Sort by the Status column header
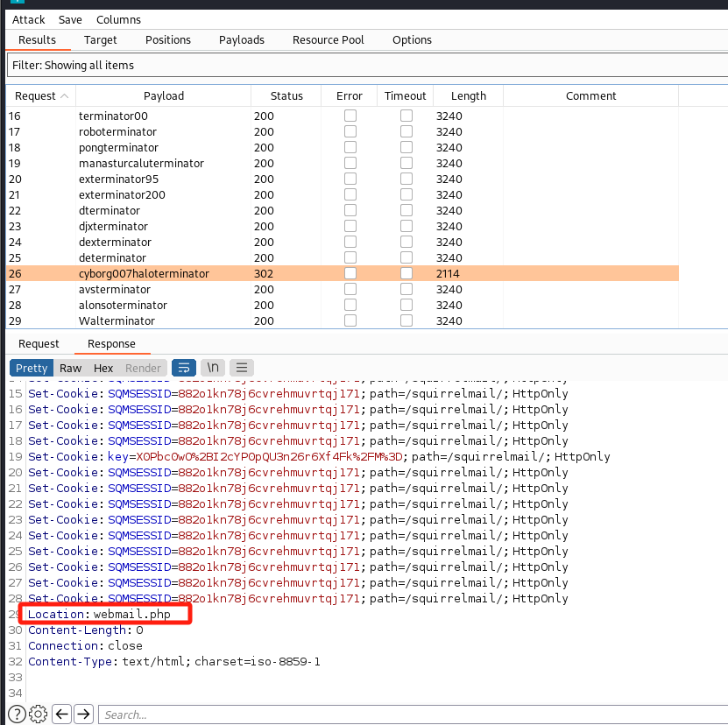 click(286, 96)
